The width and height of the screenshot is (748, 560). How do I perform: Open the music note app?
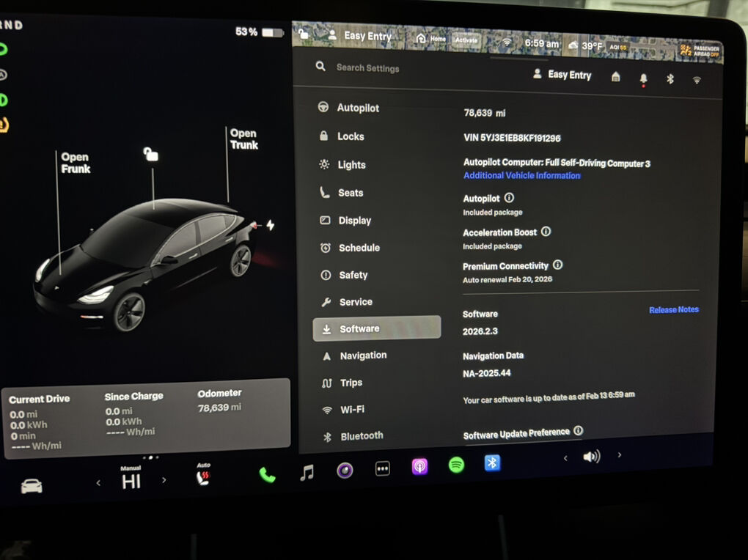(307, 474)
